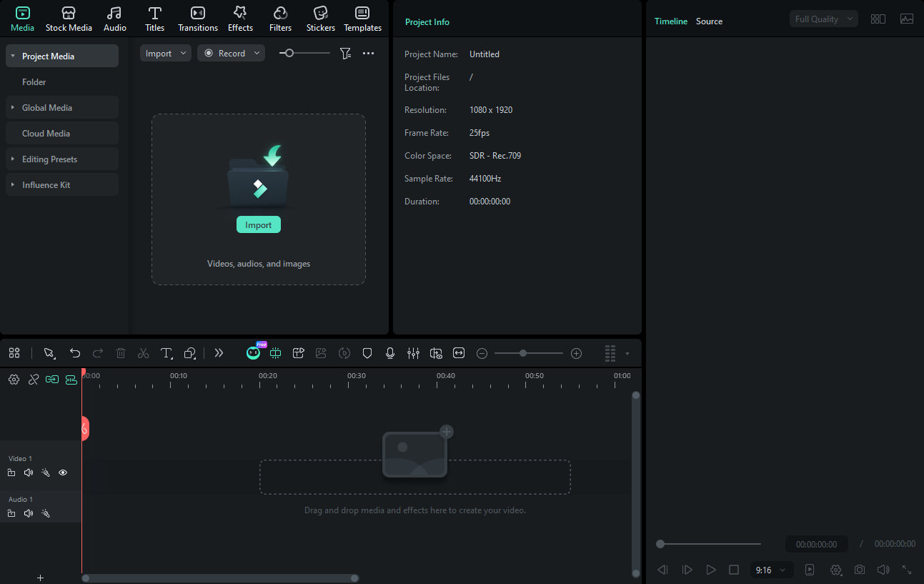The height and width of the screenshot is (584, 924).
Task: Click the Add Text tool icon
Action: pyautogui.click(x=167, y=352)
